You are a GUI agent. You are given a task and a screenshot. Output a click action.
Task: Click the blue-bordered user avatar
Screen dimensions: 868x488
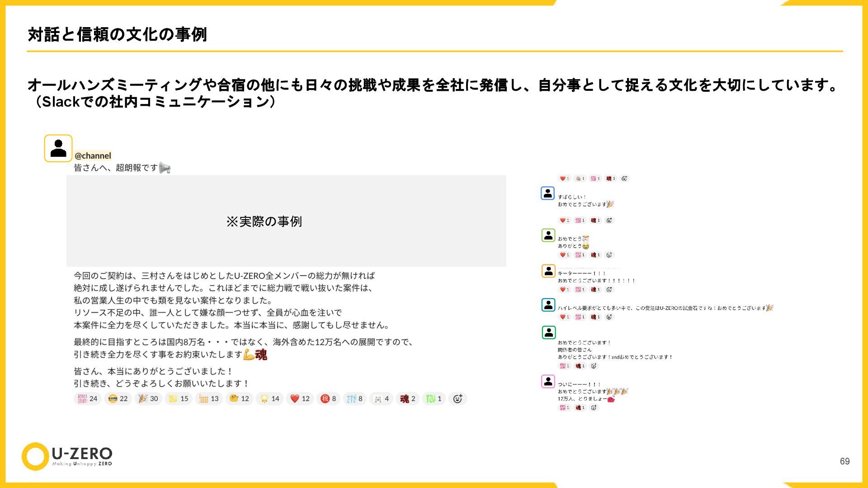click(547, 193)
